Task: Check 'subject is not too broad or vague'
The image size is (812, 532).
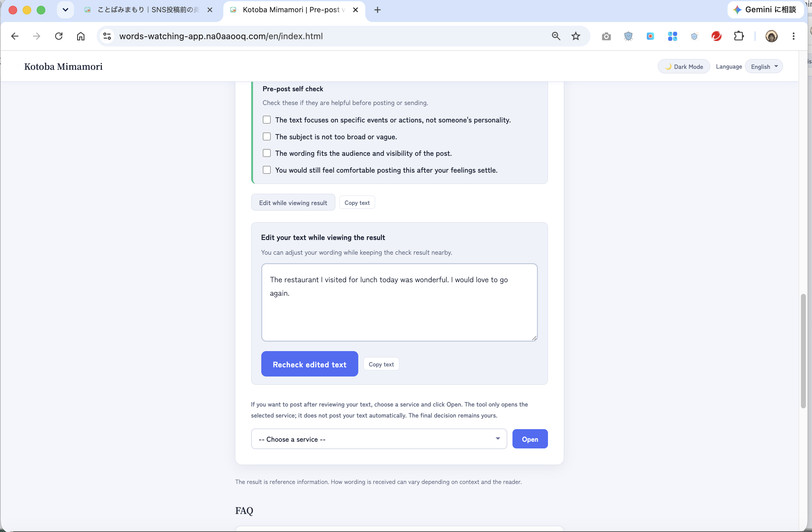Action: click(x=267, y=137)
